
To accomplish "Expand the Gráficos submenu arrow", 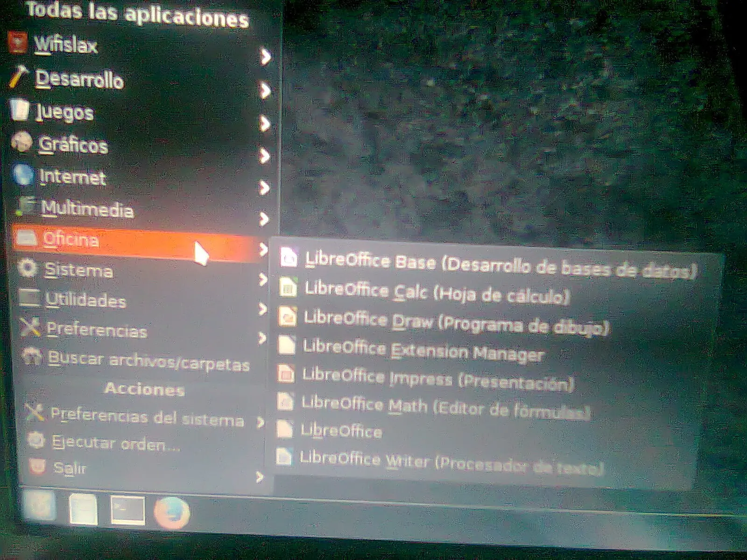I will pyautogui.click(x=265, y=156).
